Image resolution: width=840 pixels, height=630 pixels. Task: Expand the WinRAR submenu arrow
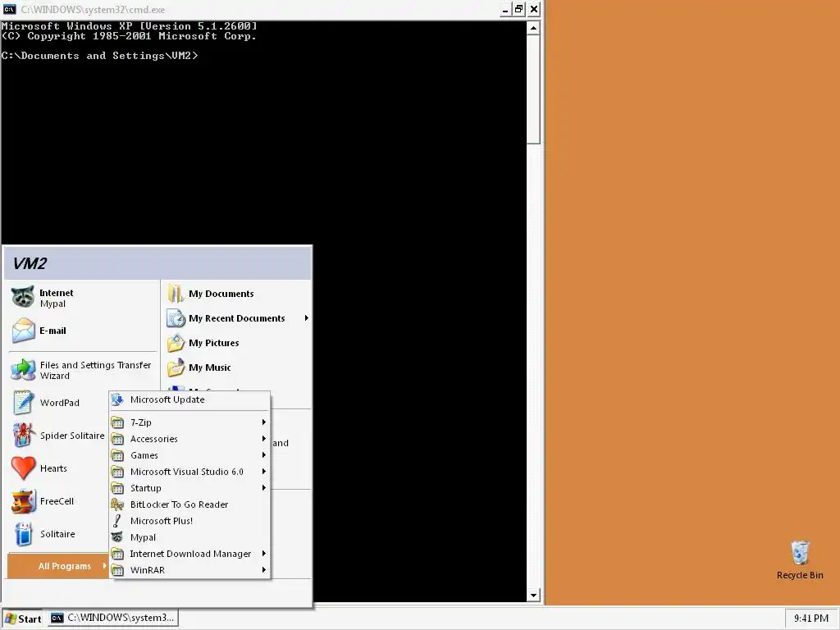pyautogui.click(x=264, y=570)
